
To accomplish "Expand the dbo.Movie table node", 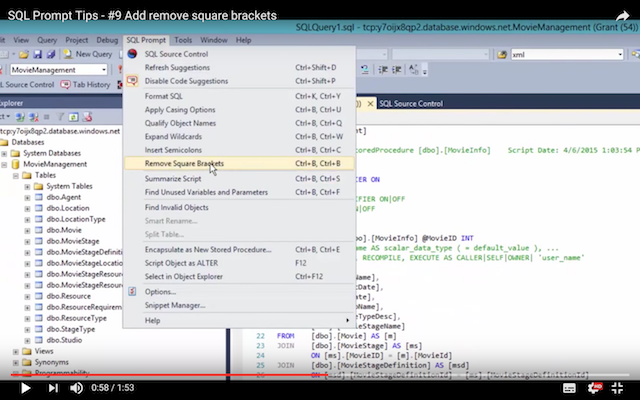I will (27, 231).
